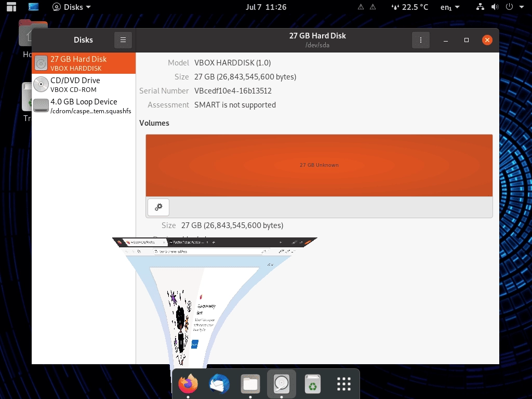Open the Trash recycle icon in dock
This screenshot has height=399, width=532.
coord(313,384)
